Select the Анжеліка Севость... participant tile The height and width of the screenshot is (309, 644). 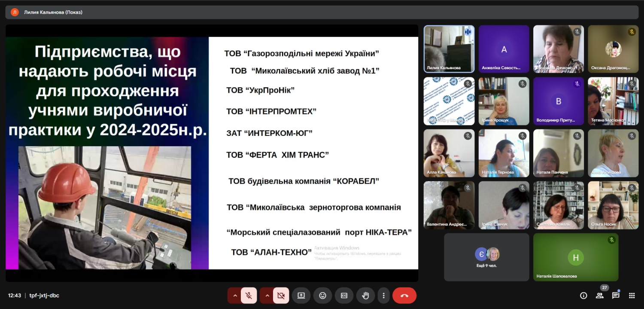(504, 49)
